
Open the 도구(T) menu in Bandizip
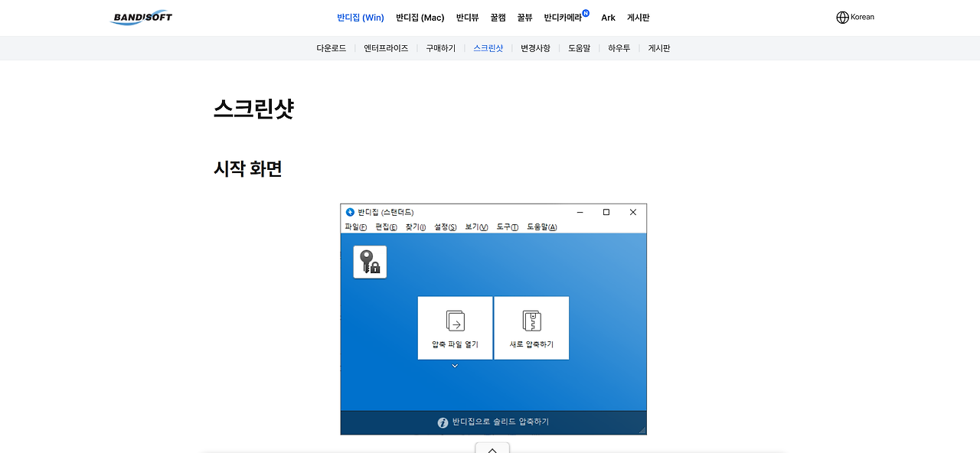(x=507, y=227)
